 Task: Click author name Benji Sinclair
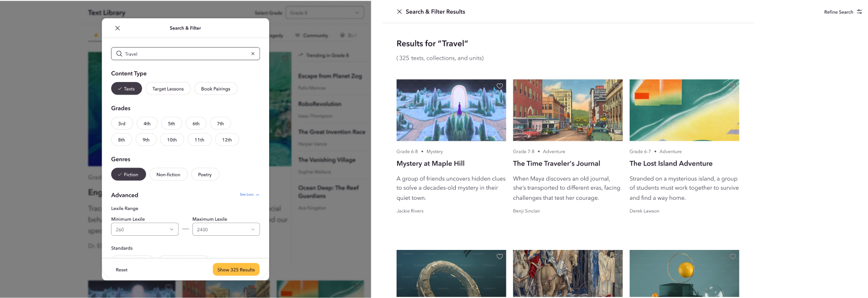527,211
